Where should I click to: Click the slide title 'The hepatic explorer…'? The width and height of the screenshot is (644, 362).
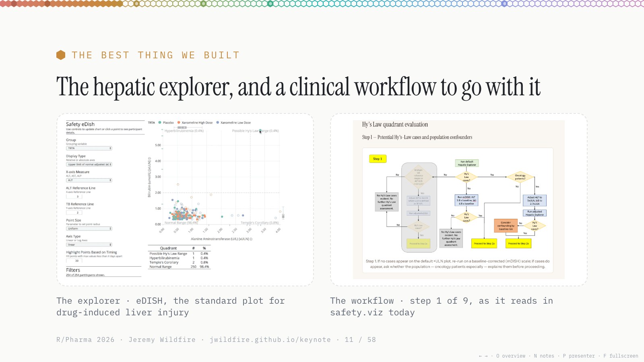point(298,86)
